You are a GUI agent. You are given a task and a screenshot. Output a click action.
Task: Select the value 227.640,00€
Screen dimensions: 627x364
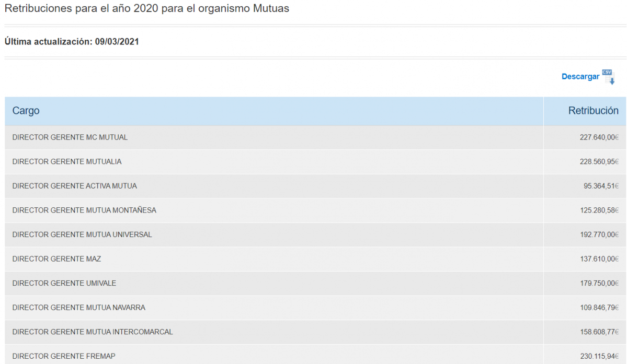(599, 137)
